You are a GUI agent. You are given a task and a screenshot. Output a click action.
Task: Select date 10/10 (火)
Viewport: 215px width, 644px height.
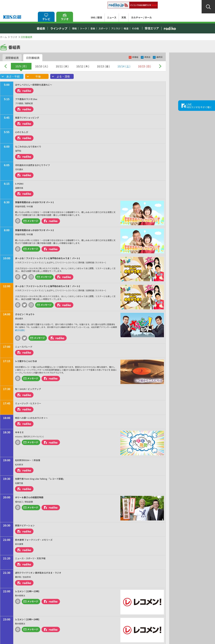42,66
